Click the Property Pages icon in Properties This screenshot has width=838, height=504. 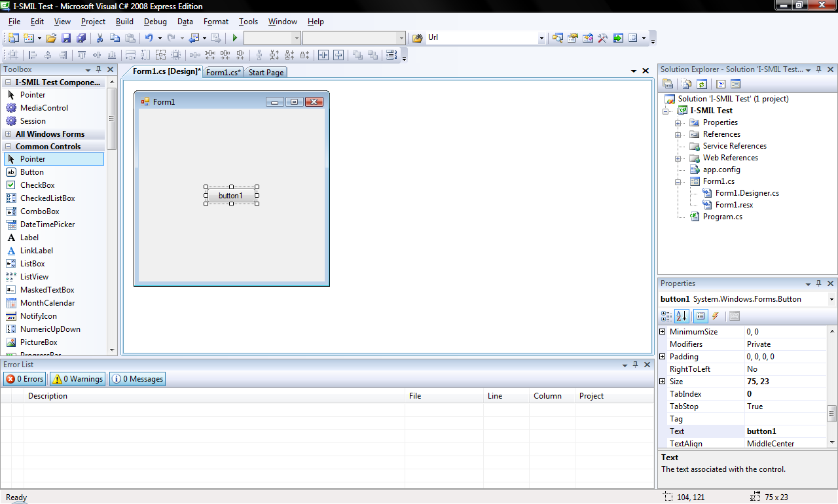click(x=734, y=316)
